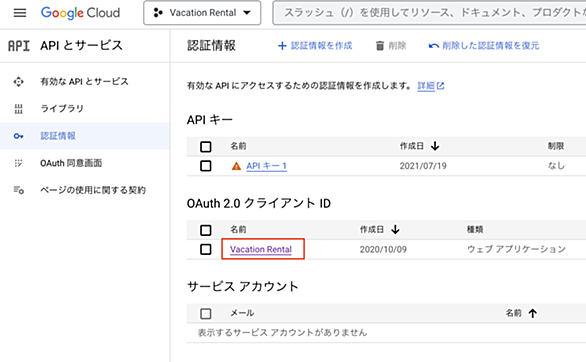Click the ライブラリ grid icon
This screenshot has width=586, height=362.
18,109
